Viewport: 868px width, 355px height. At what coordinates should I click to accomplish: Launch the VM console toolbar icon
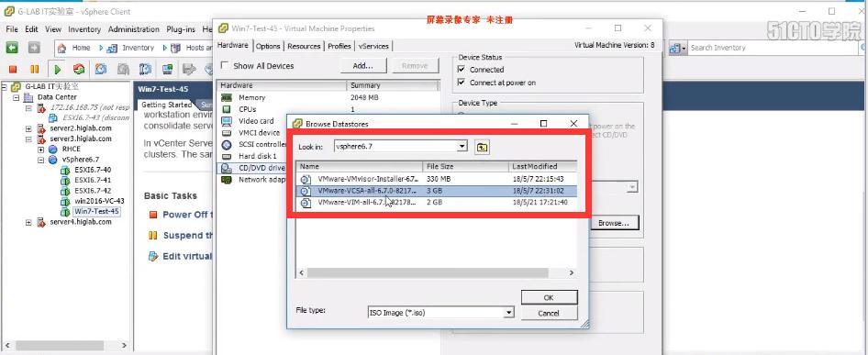coord(167,69)
